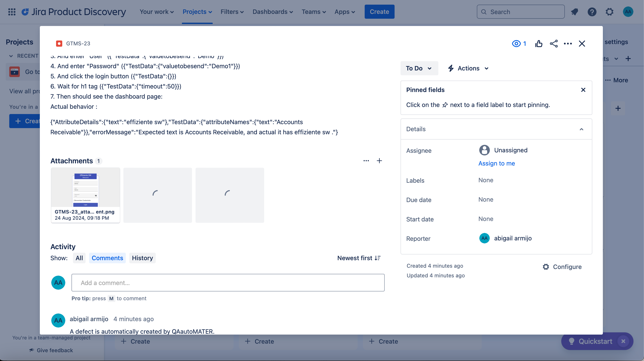Screen dimensions: 644x361
Task: Open the notifications bell icon
Action: click(x=574, y=12)
